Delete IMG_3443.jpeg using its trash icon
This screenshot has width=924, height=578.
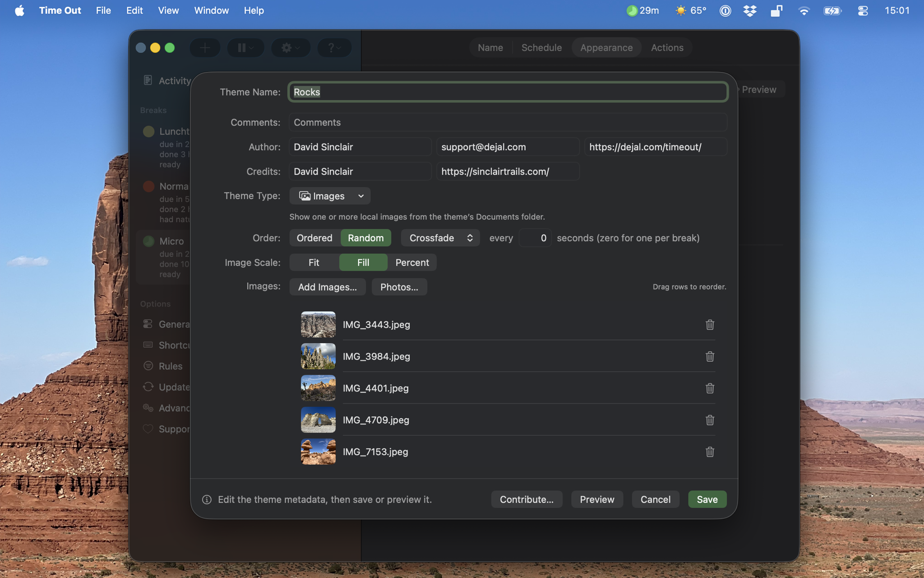(710, 325)
